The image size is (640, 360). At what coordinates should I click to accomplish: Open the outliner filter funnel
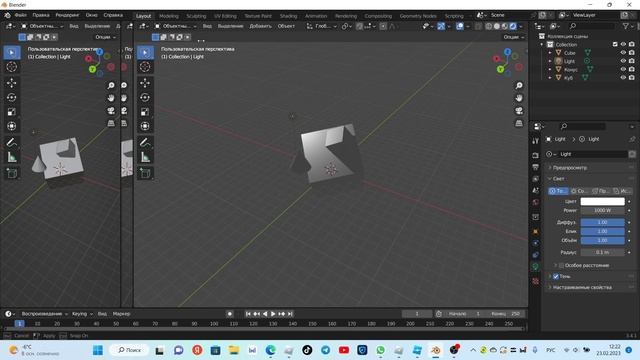point(626,26)
